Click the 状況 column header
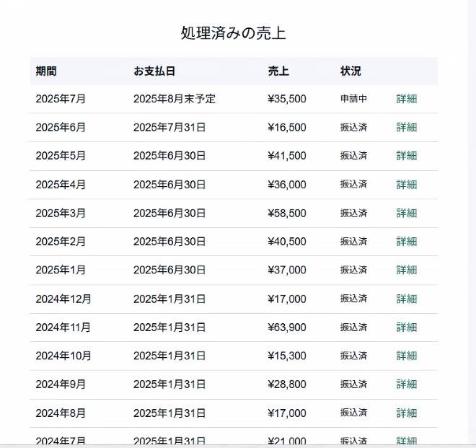The height and width of the screenshot is (448, 476). 351,71
